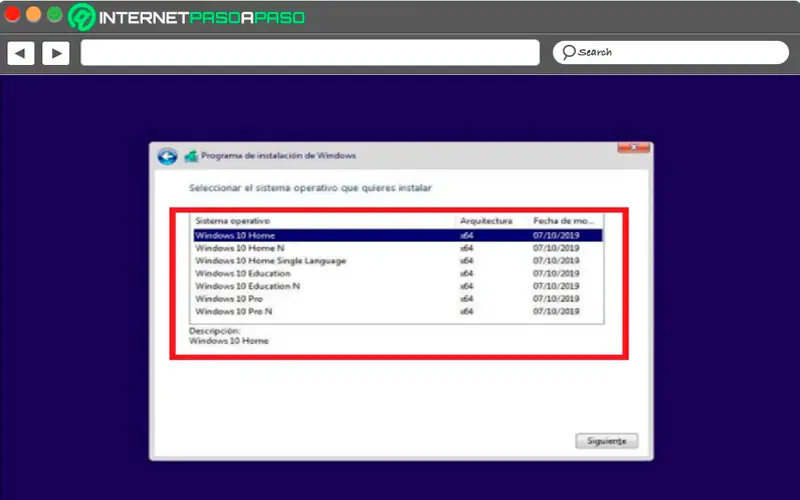This screenshot has width=800, height=500.
Task: Click the 07/10/2019 date for Windows 10 Pro N
Action: [x=556, y=311]
